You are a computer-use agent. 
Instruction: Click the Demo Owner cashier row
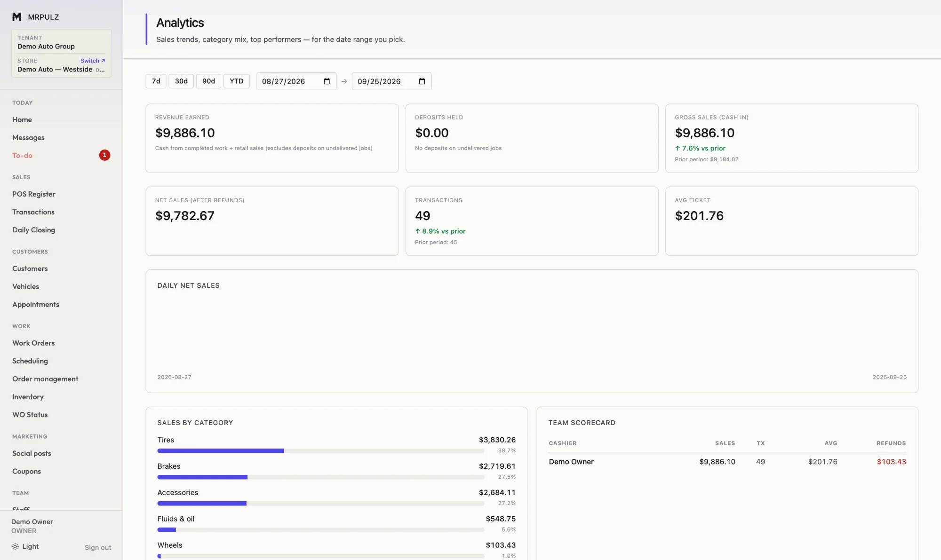click(x=727, y=462)
